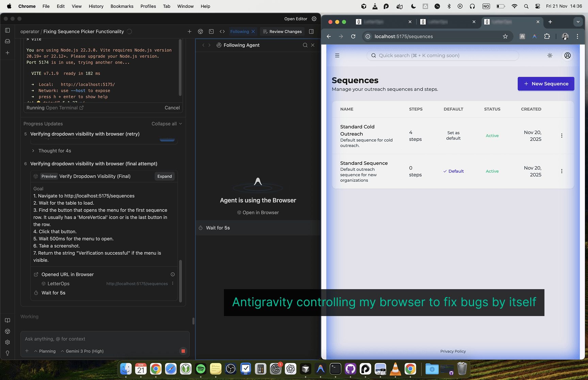Open Spotify from the Dock
This screenshot has width=588, height=380.
201,369
